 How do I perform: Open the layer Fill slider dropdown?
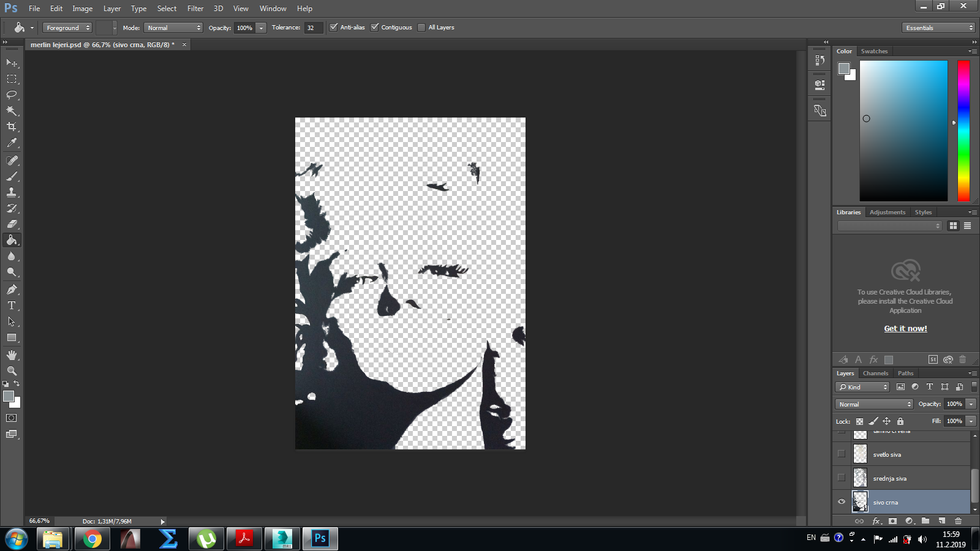[x=971, y=421]
